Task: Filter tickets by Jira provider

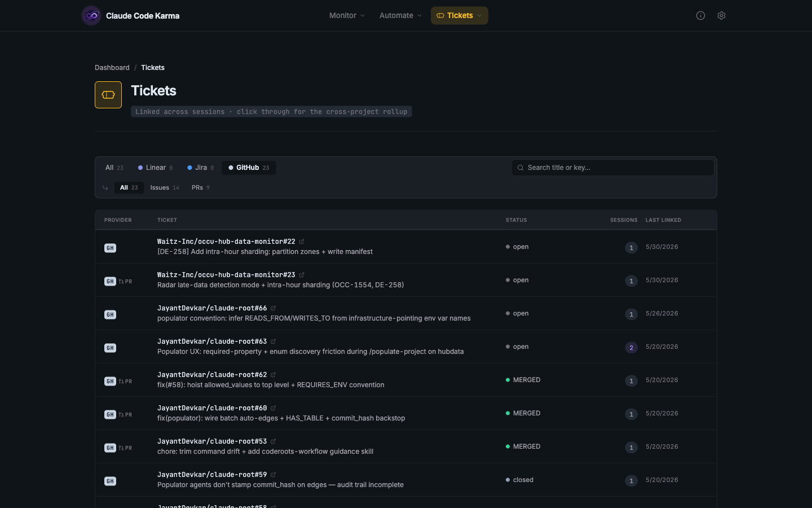Action: (200, 168)
